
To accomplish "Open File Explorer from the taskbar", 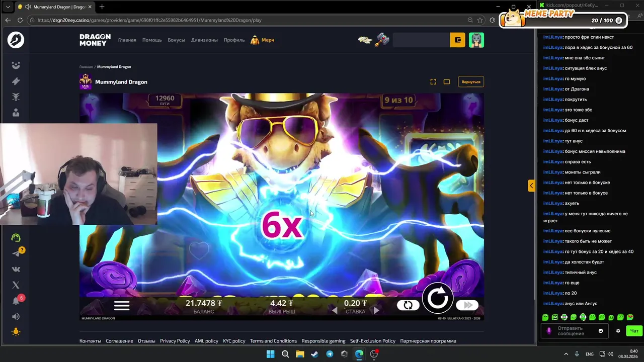I will pyautogui.click(x=300, y=354).
